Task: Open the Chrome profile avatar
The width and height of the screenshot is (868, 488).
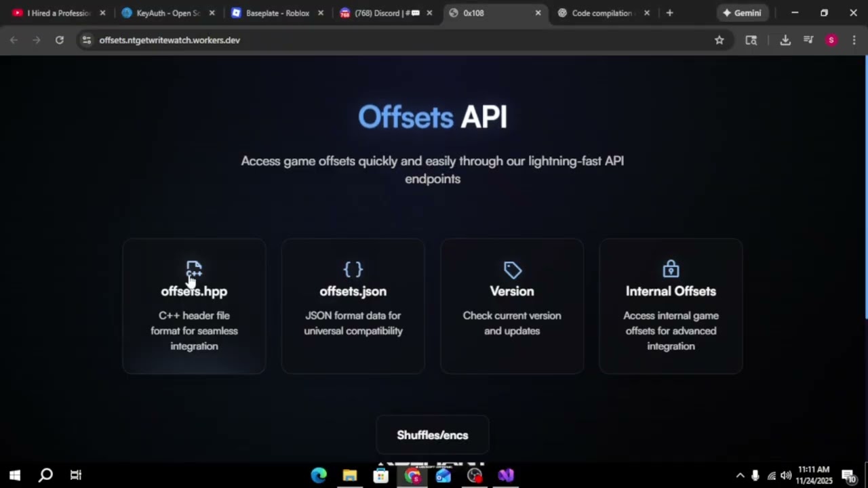Action: coord(831,40)
